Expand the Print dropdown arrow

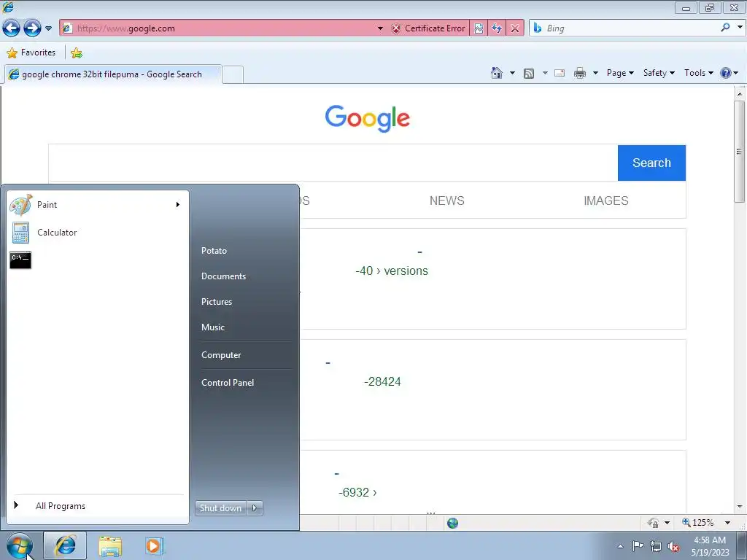tap(595, 74)
